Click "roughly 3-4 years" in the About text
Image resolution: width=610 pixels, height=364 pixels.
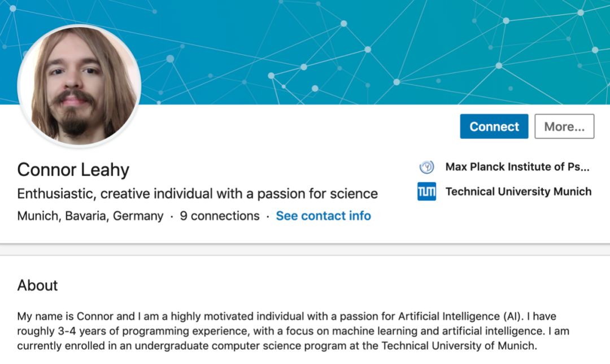(x=58, y=331)
